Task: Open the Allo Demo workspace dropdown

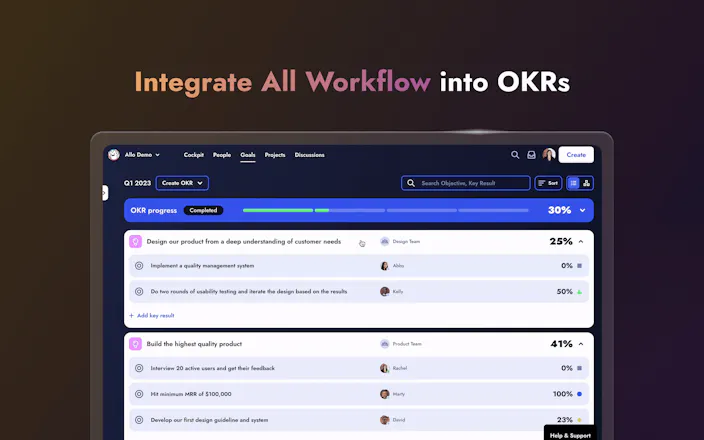Action: coord(142,155)
